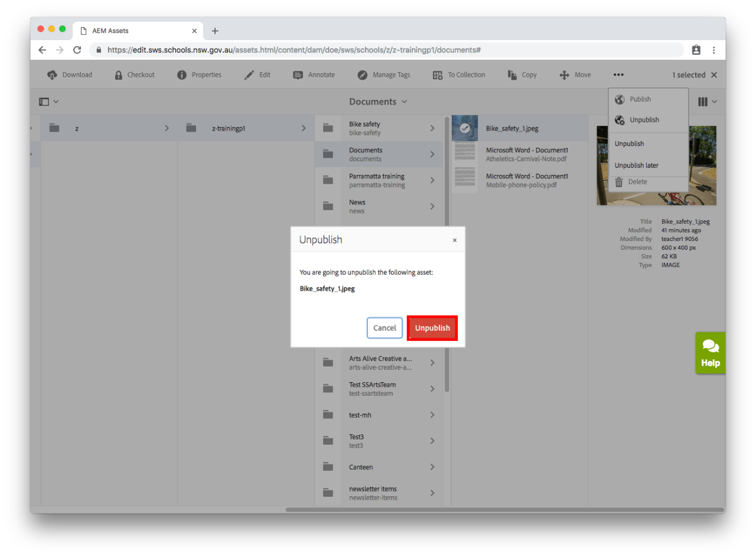Click the Copy icon
Viewport: 756px width, 557px height.
coord(512,75)
